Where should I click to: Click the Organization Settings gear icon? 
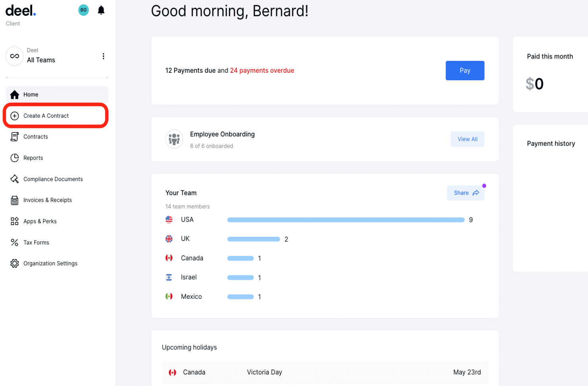tap(15, 264)
